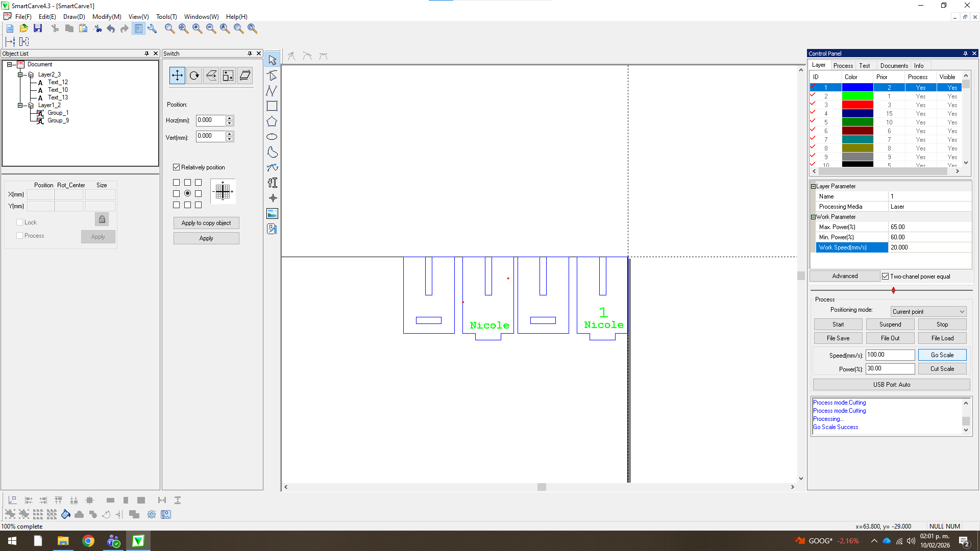Uncheck Relatively position checkbox

177,167
